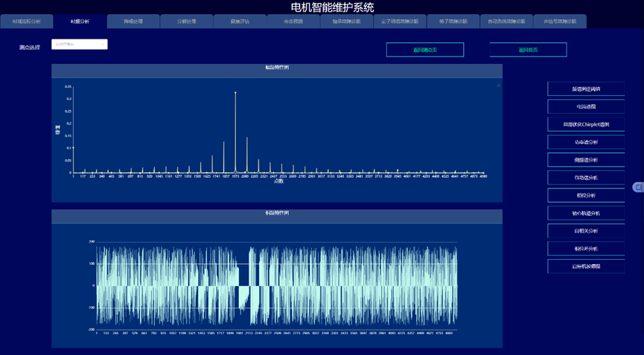Open the 健康评估 tab
Screen dimensions: 644x355
click(240, 22)
